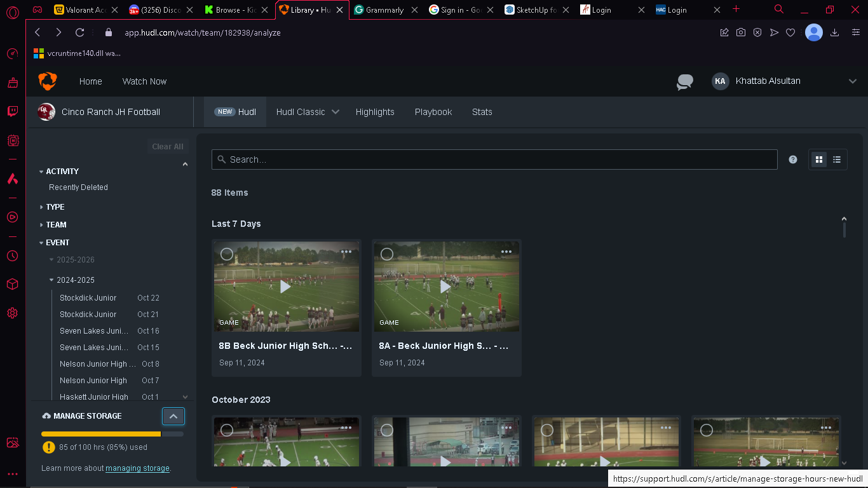The image size is (868, 488).
Task: Filter by Stockdick Junior Oct 22 event
Action: [x=109, y=298]
